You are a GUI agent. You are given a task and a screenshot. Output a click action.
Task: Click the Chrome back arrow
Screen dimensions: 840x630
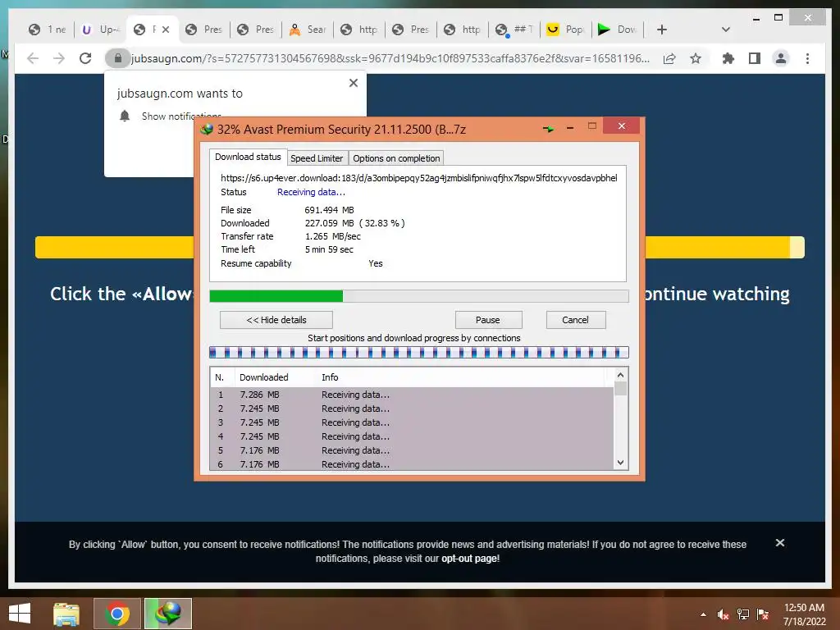pyautogui.click(x=33, y=58)
